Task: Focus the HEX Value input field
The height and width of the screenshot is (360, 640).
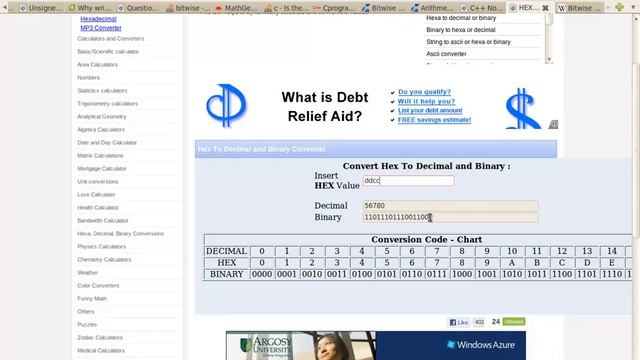Action: coord(408,181)
